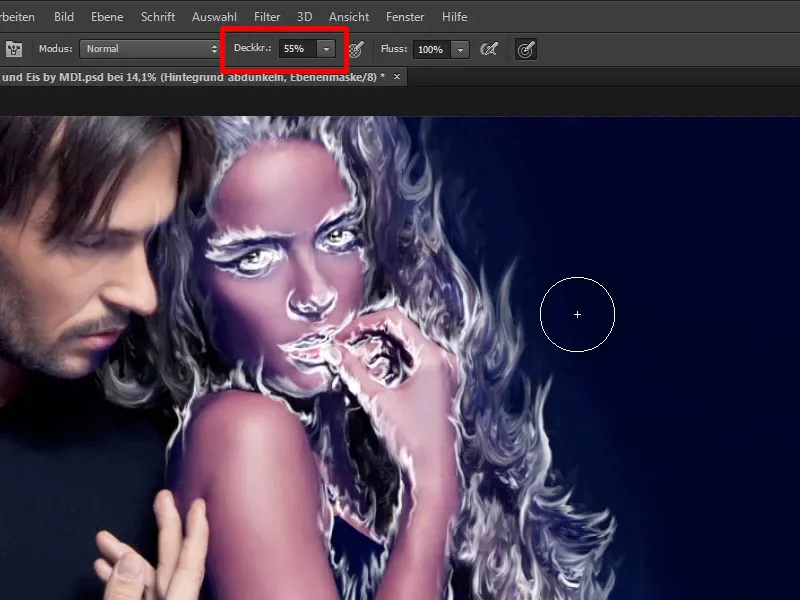The width and height of the screenshot is (800, 600).
Task: Open the Schrift menu
Action: (x=158, y=17)
